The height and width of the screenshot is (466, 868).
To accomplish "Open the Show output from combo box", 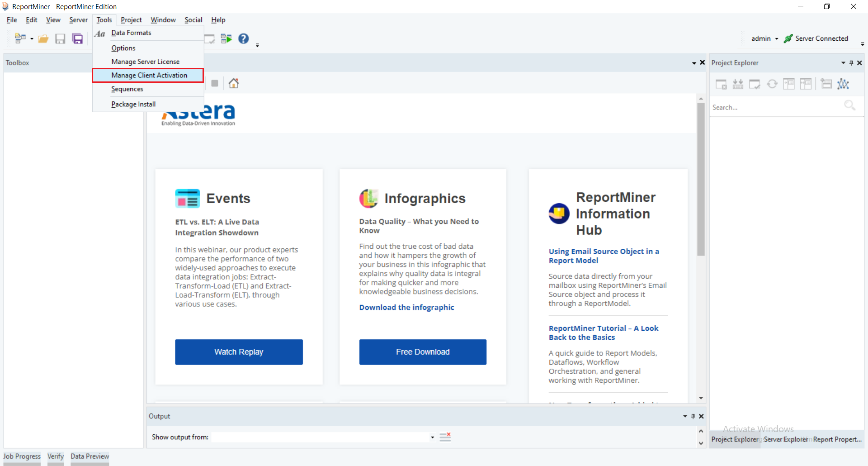I will 323,437.
